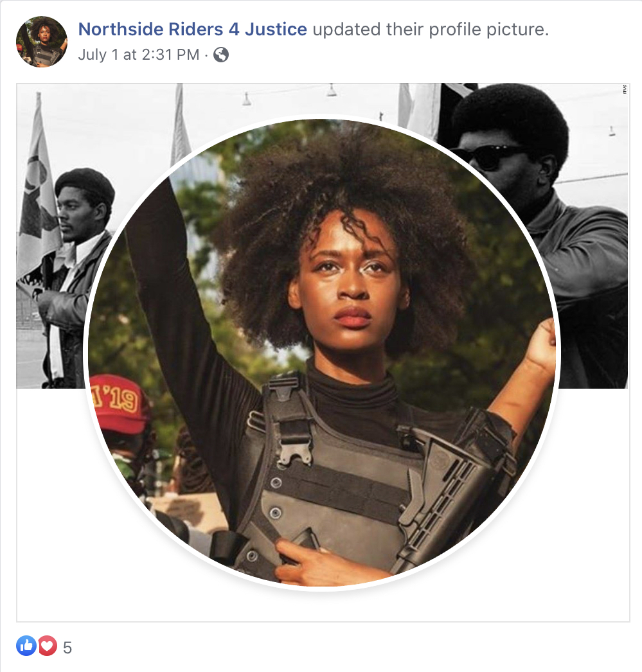View the large circular profile picture

coord(323,352)
